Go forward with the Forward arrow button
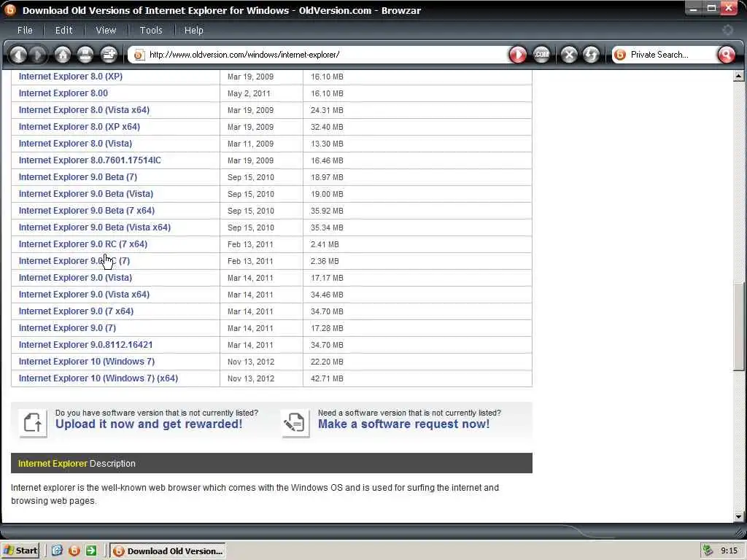Viewport: 747px width, 560px height. (x=38, y=55)
